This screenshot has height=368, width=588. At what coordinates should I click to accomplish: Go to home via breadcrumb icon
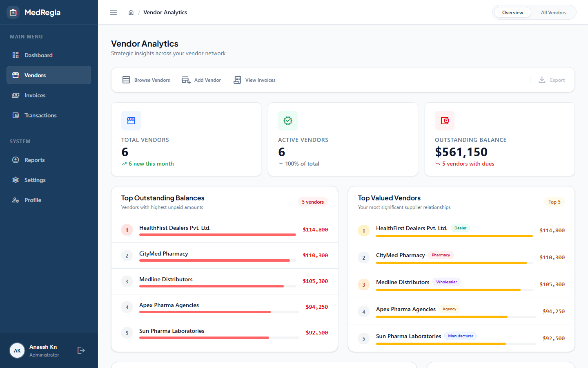click(x=131, y=12)
